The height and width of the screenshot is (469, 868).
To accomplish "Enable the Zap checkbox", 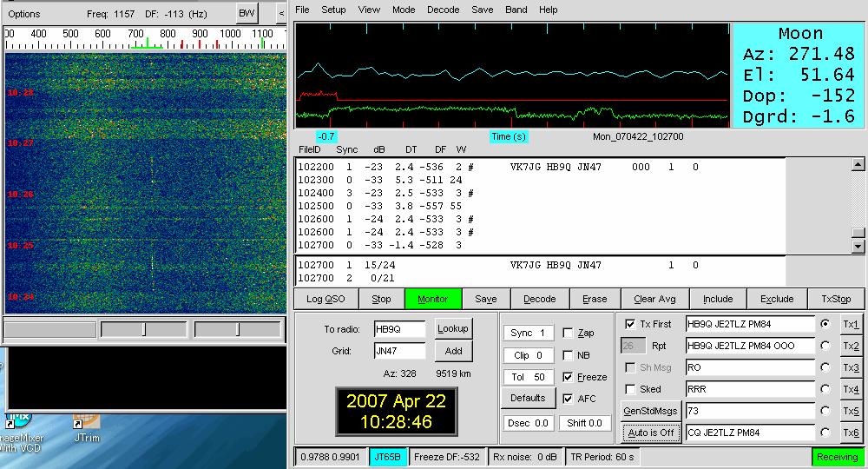I will 568,333.
